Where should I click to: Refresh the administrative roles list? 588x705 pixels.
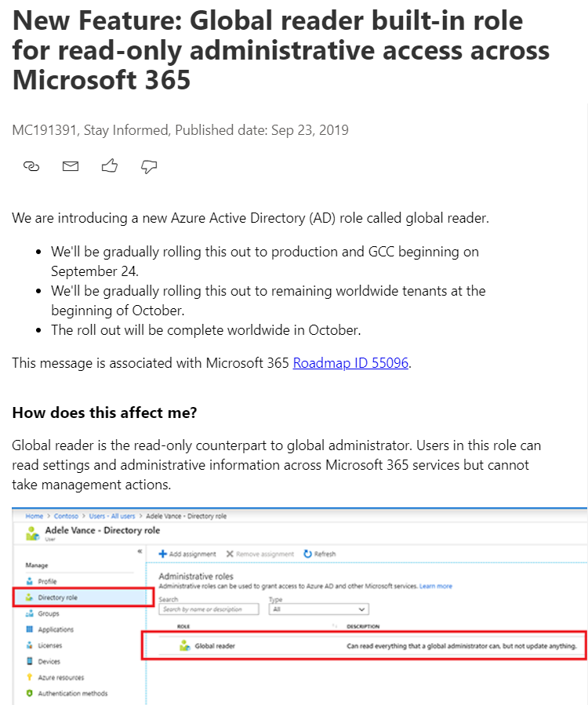click(320, 554)
